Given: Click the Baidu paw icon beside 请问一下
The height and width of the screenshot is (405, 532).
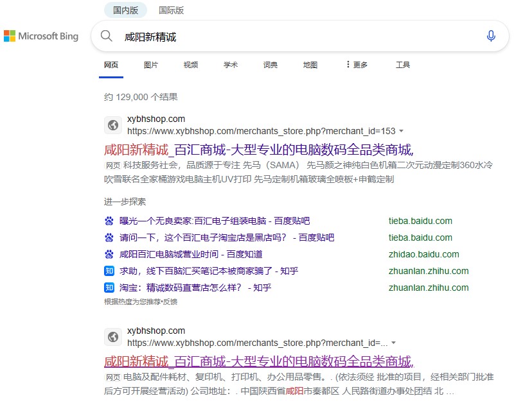Looking at the screenshot, I should [109, 237].
